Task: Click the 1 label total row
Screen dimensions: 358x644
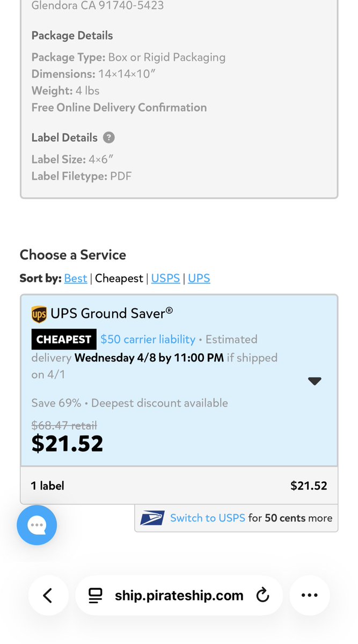Action: click(x=179, y=486)
